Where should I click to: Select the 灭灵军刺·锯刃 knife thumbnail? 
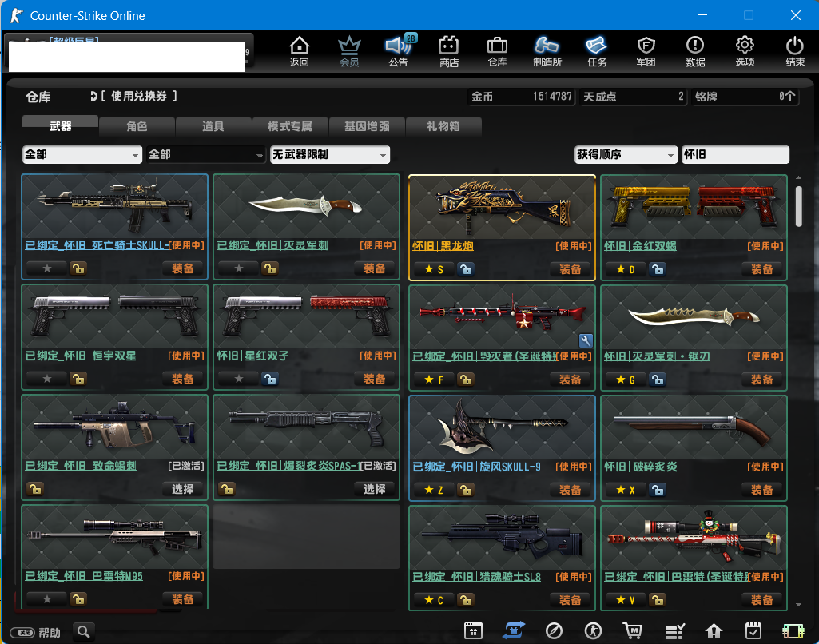tap(694, 317)
